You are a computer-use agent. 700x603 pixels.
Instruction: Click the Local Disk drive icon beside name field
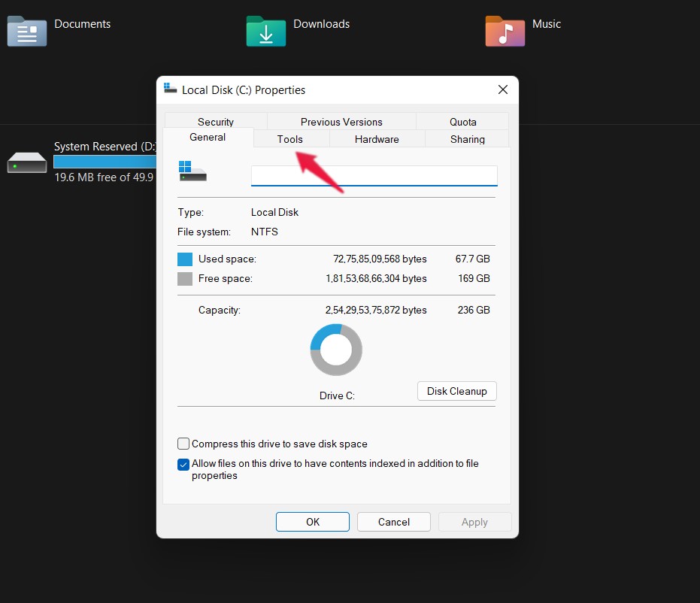[192, 171]
